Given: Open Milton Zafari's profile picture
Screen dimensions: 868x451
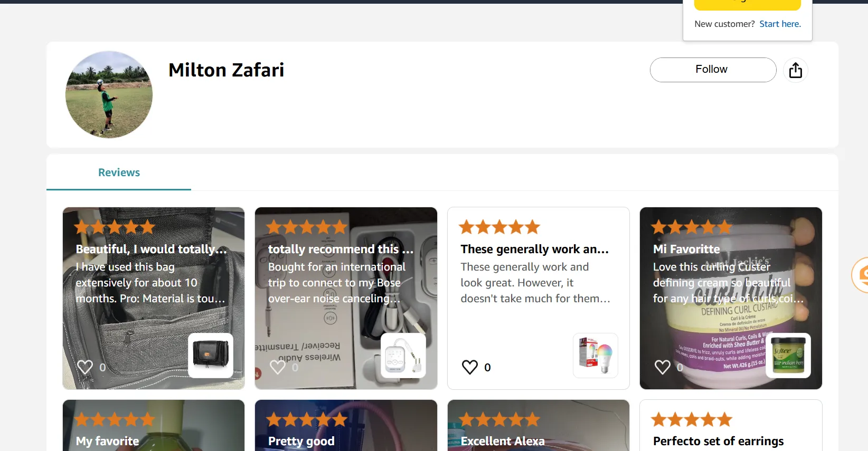Looking at the screenshot, I should 109,94.
